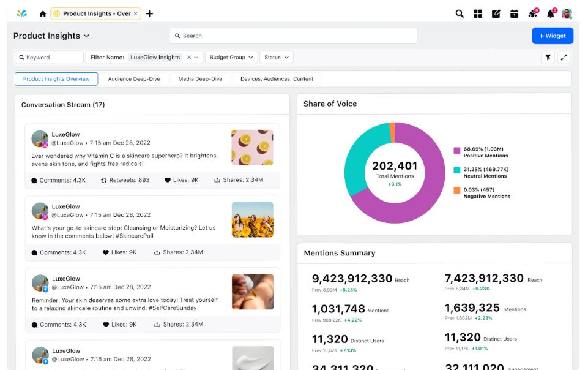The width and height of the screenshot is (588, 370).
Task: Click Shares icon on SelfCareSunday post
Action: pyautogui.click(x=157, y=325)
